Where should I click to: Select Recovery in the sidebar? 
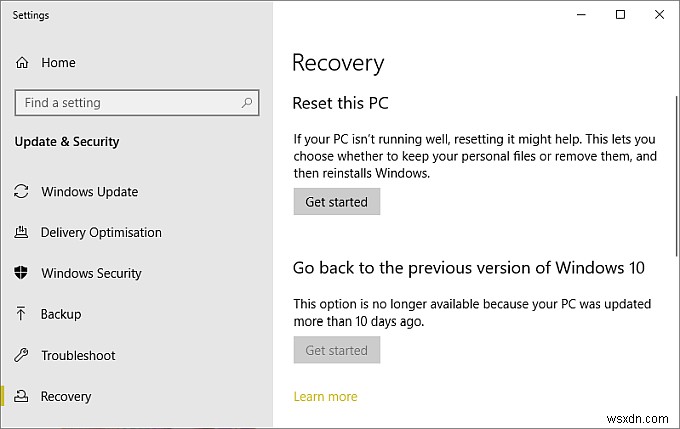pyautogui.click(x=66, y=397)
